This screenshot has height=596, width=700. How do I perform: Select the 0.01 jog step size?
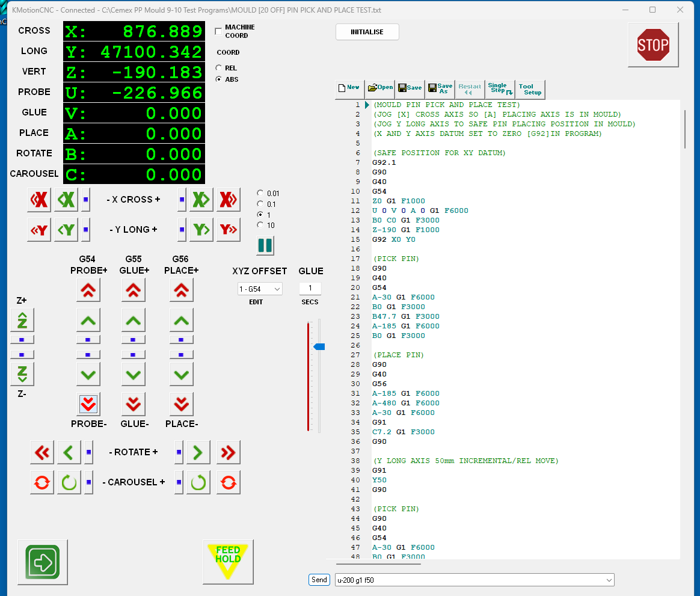pyautogui.click(x=260, y=194)
